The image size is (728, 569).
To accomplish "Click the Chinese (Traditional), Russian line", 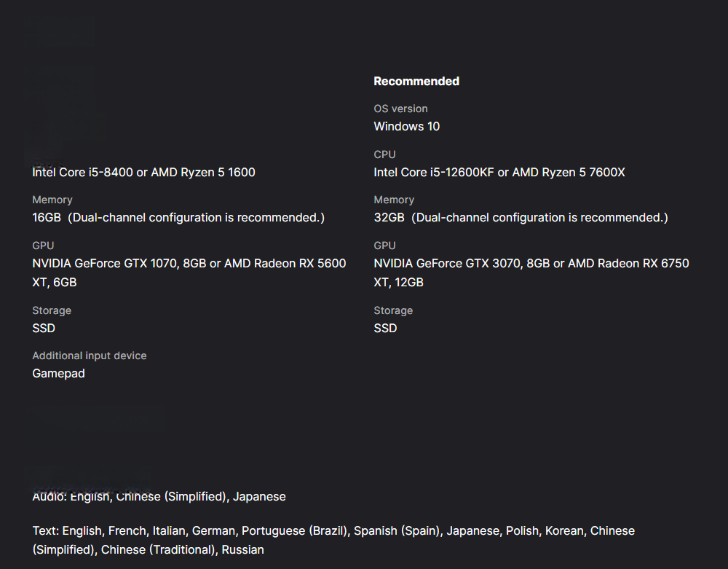I will tap(148, 550).
